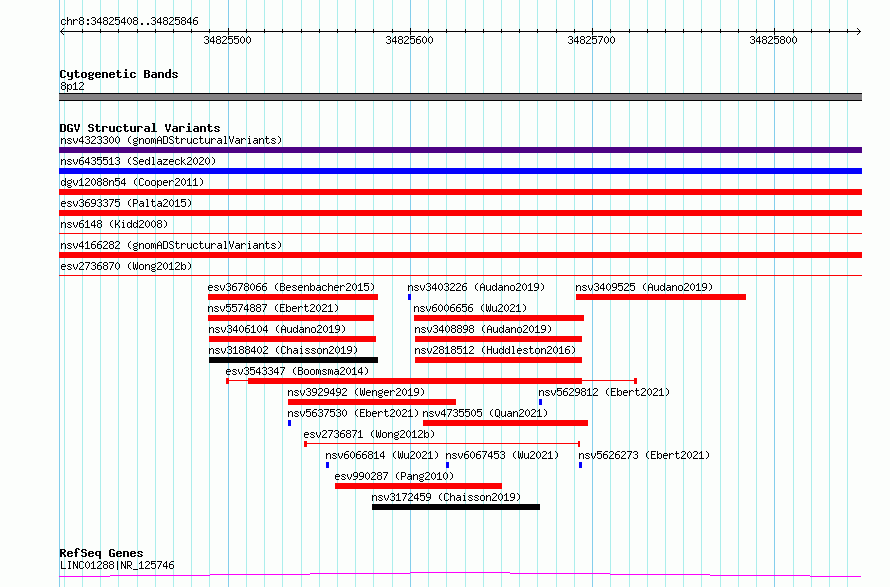Select the nsv3188402 Chaisson2019 label
The image size is (890, 587).
283,350
